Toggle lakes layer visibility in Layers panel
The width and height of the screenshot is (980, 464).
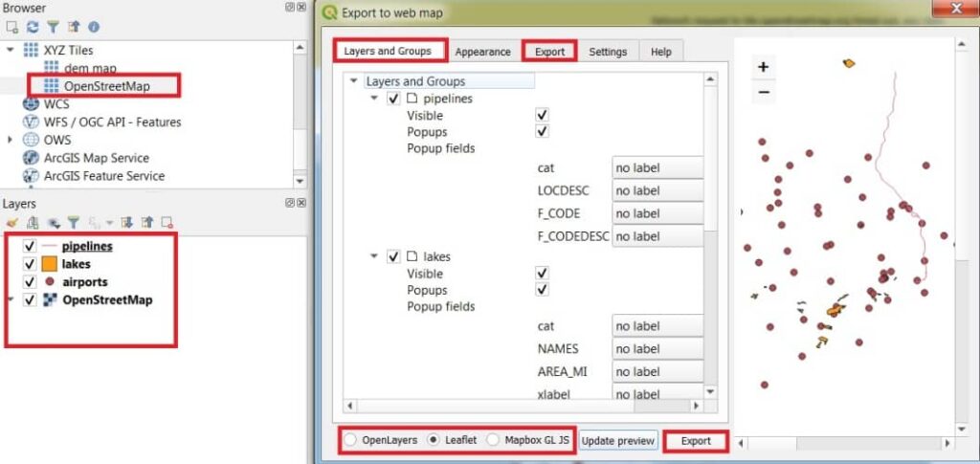pyautogui.click(x=29, y=264)
